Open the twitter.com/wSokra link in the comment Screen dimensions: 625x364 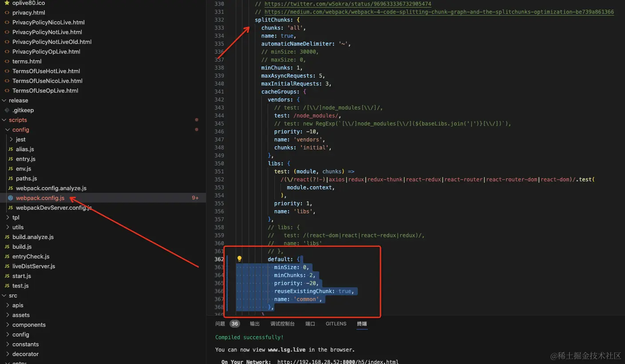click(348, 4)
